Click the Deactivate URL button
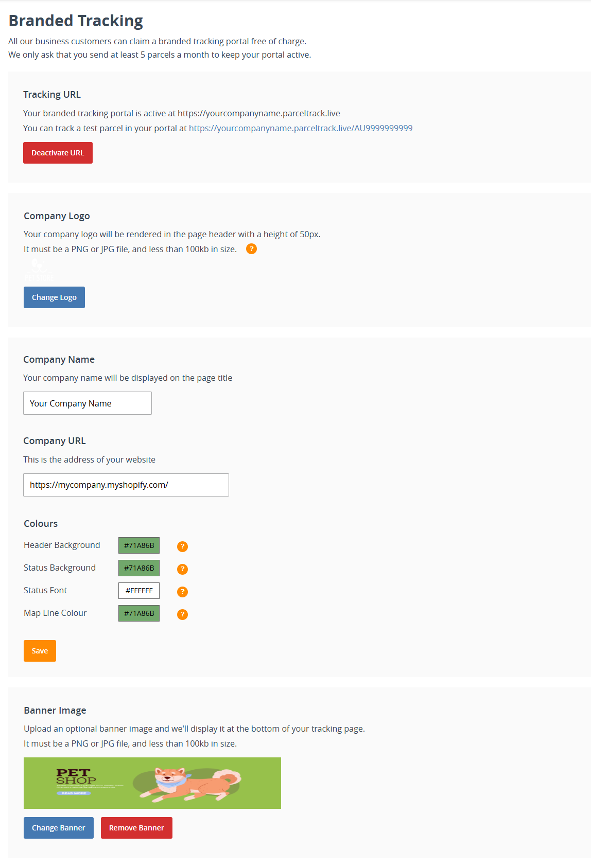This screenshot has height=868, width=591. (x=58, y=153)
